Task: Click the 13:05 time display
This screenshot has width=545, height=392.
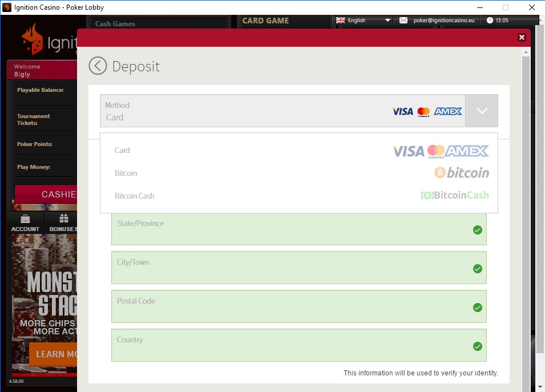Action: (502, 20)
